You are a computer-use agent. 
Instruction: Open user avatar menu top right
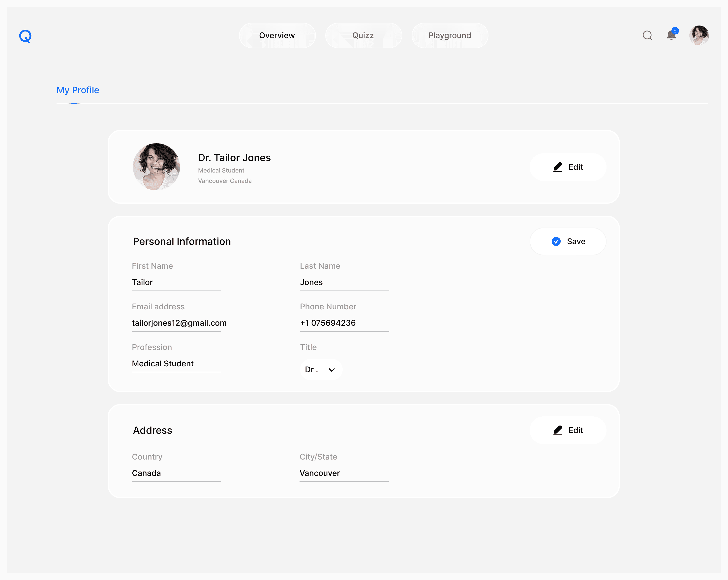tap(699, 35)
